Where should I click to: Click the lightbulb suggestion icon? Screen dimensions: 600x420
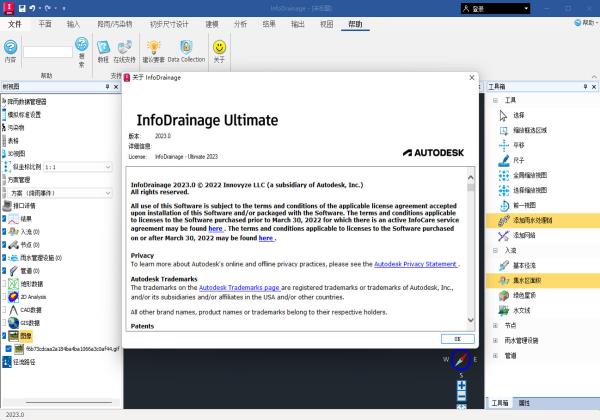[x=153, y=47]
